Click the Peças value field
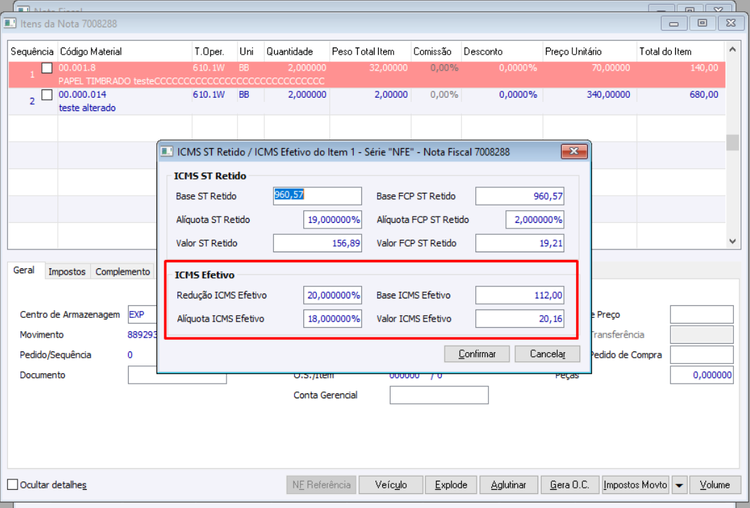Image resolution: width=750 pixels, height=508 pixels. click(x=702, y=375)
